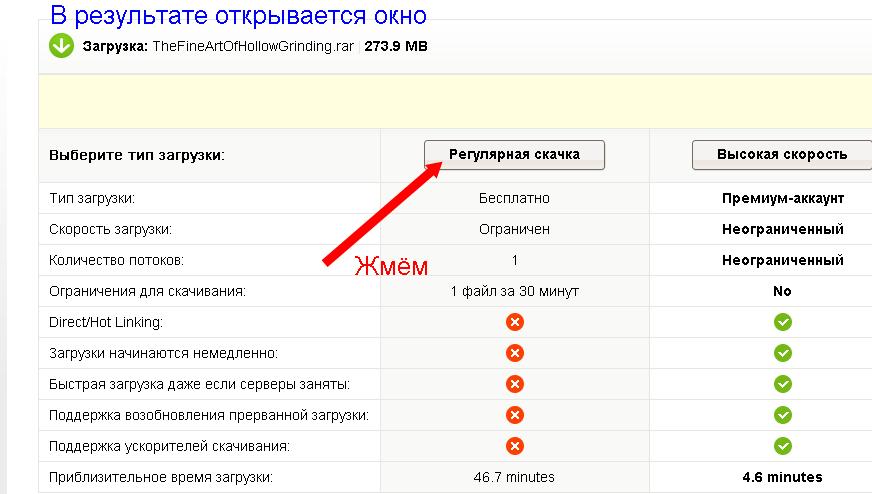Click red cross for Поддержка возобновления row
The image size is (872, 494).
pos(515,415)
